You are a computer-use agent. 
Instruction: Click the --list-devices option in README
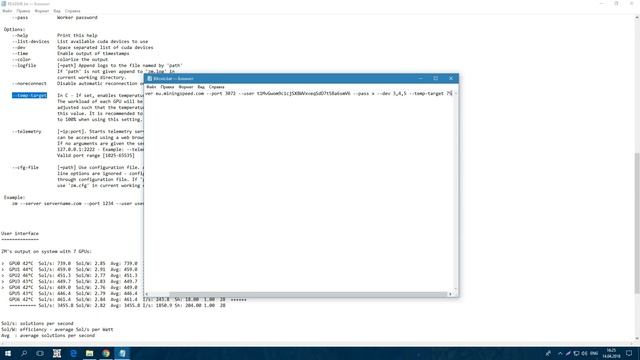click(x=31, y=41)
